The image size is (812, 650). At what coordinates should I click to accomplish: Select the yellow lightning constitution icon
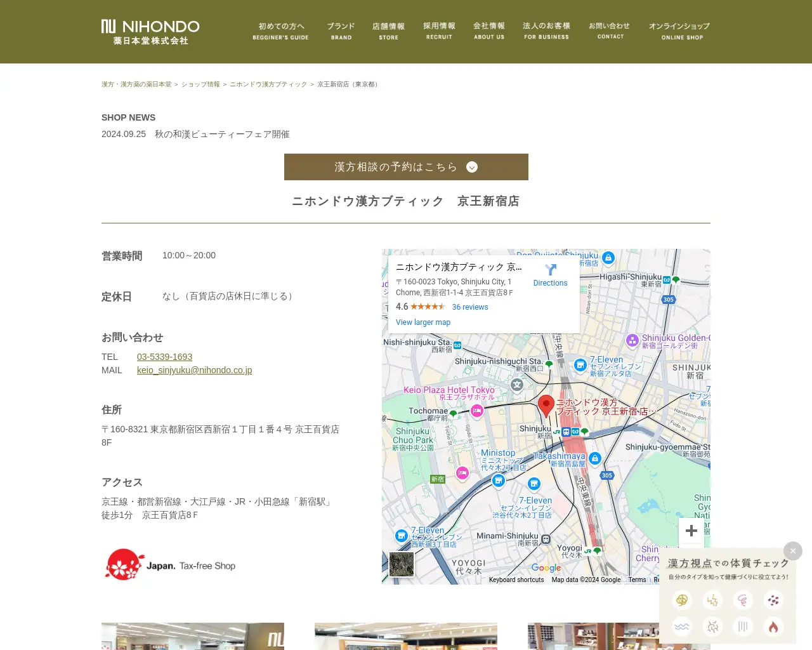[x=712, y=600]
